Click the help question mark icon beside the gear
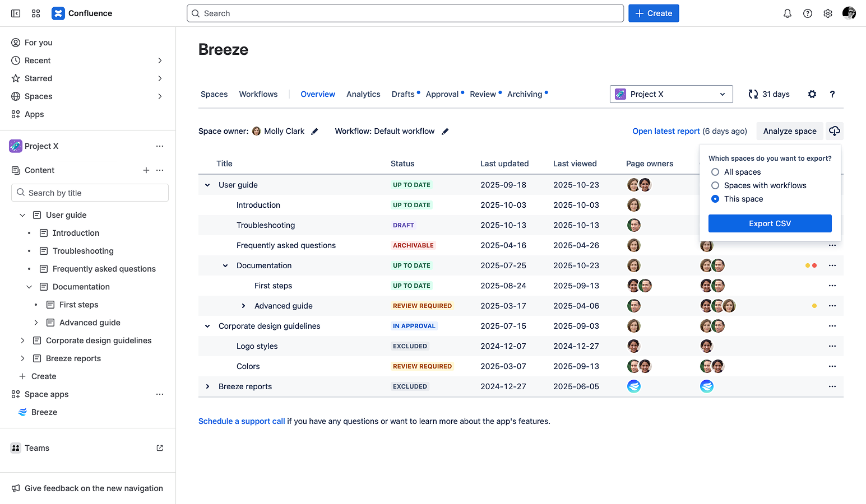This screenshot has width=866, height=504. [x=832, y=94]
